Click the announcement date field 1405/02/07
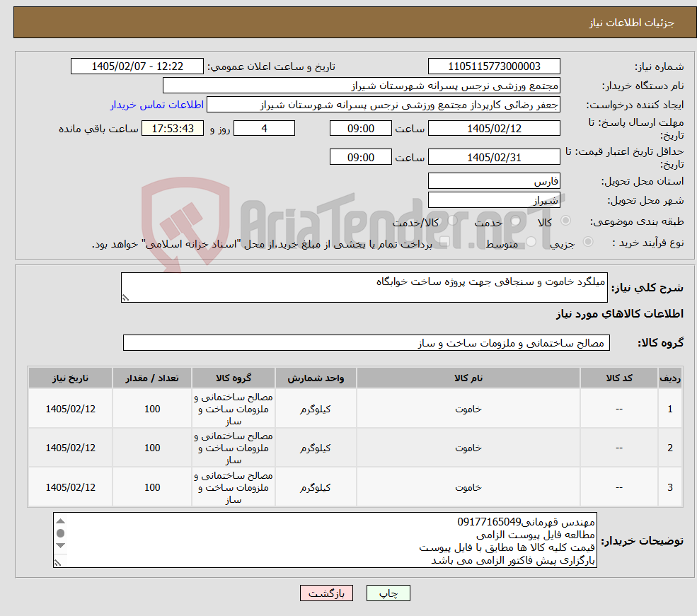This screenshot has width=697, height=616. click(137, 66)
